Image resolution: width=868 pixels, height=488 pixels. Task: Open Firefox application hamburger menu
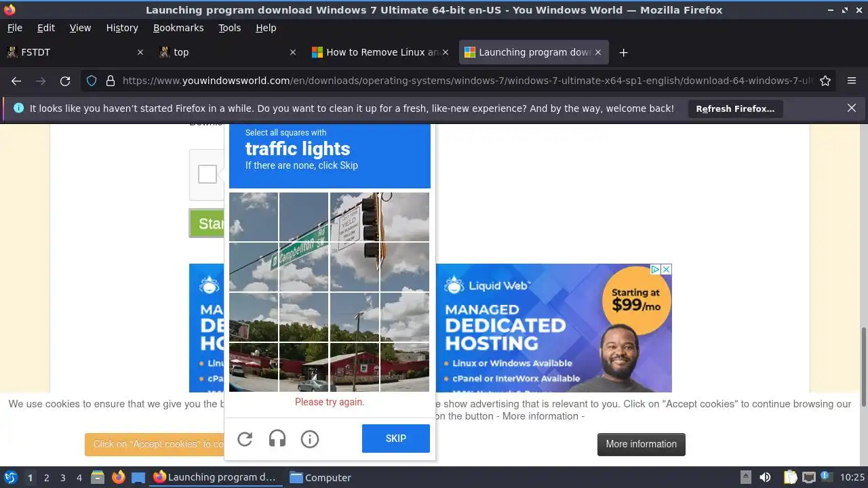(852, 81)
